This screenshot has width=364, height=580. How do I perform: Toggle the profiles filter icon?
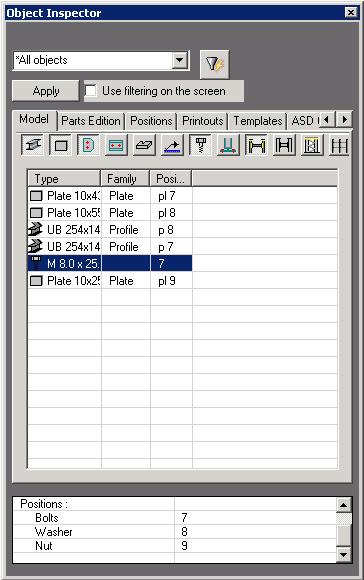coord(33,145)
